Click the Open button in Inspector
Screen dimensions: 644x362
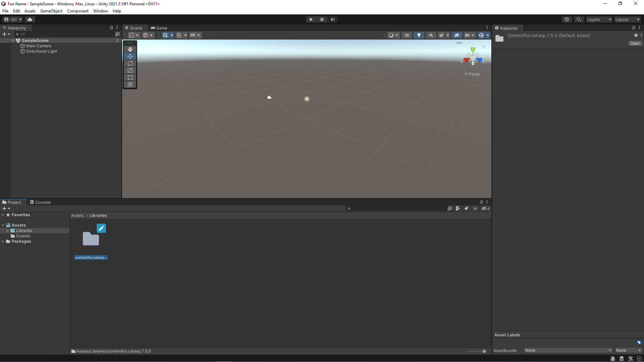tap(634, 43)
